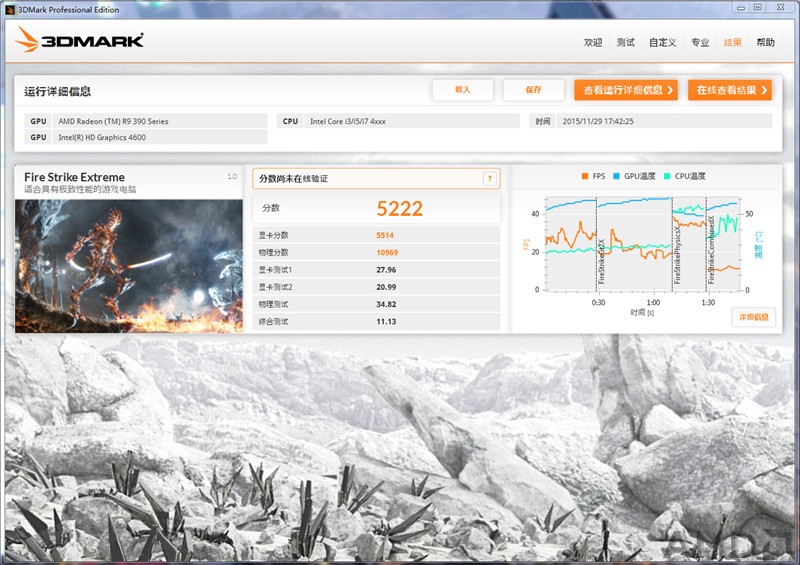Viewport: 800px width, 565px height.
Task: Click the 物理分数 value 10969
Action: point(387,253)
